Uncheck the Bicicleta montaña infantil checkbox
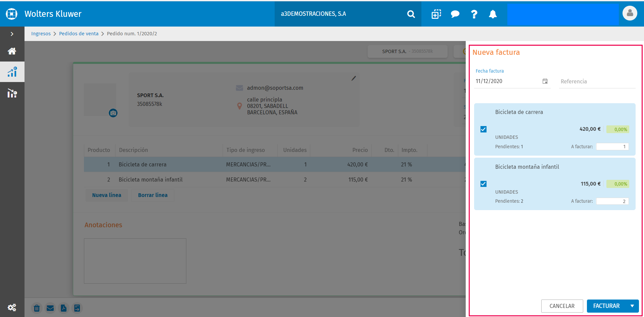 click(x=484, y=184)
